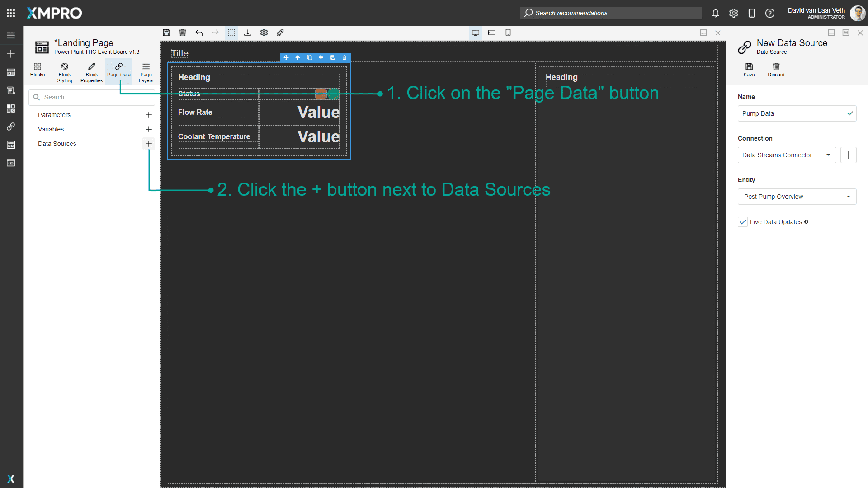Add a new Data Source with plus button
The height and width of the screenshot is (488, 868).
click(149, 144)
